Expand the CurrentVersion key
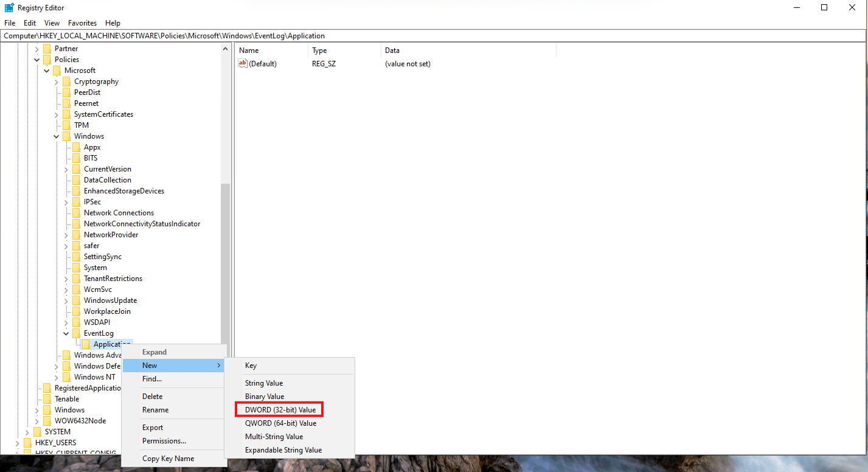 coord(66,169)
